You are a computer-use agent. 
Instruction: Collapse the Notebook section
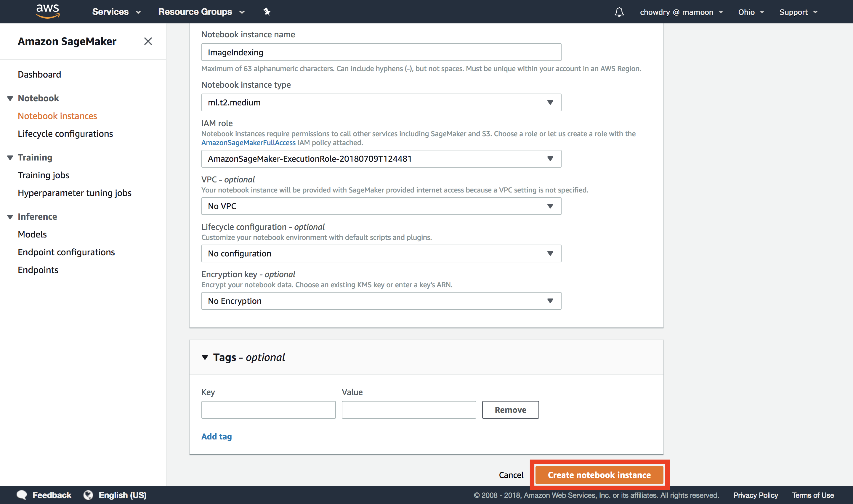click(x=10, y=99)
